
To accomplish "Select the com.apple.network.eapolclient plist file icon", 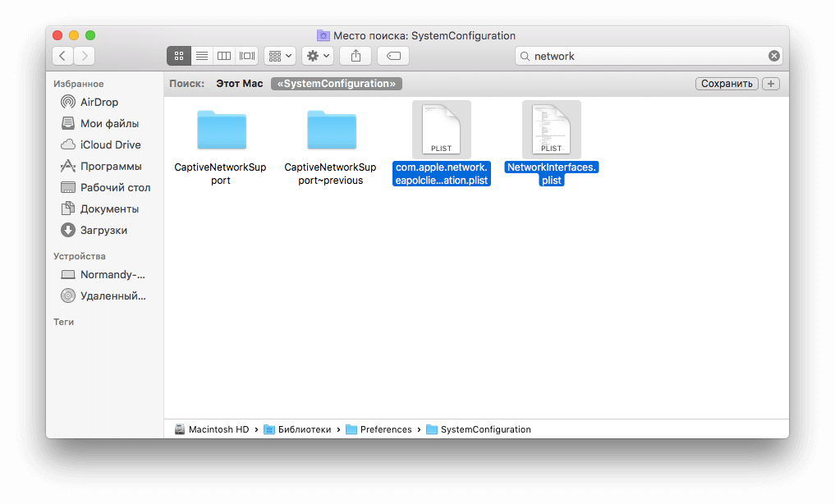I will 442,130.
